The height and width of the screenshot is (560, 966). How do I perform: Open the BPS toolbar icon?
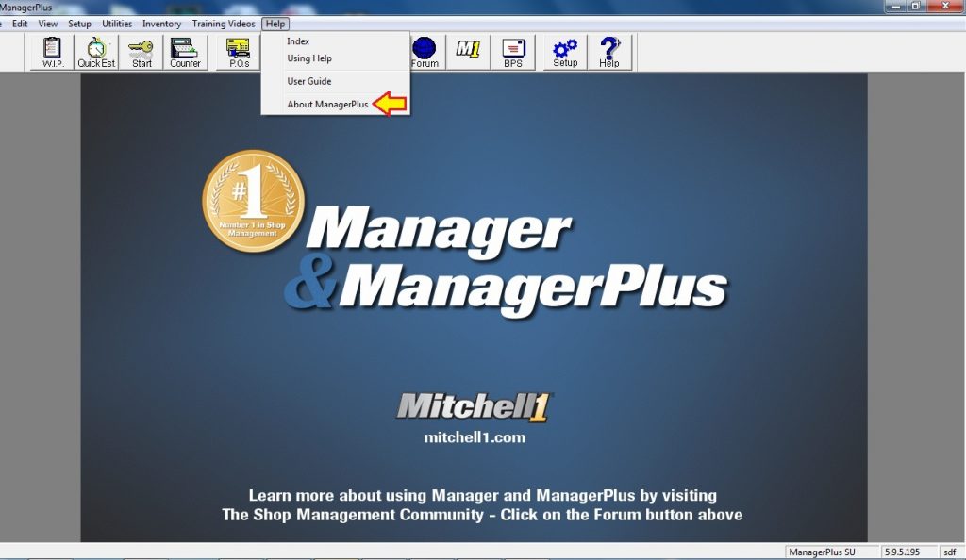pyautogui.click(x=513, y=52)
